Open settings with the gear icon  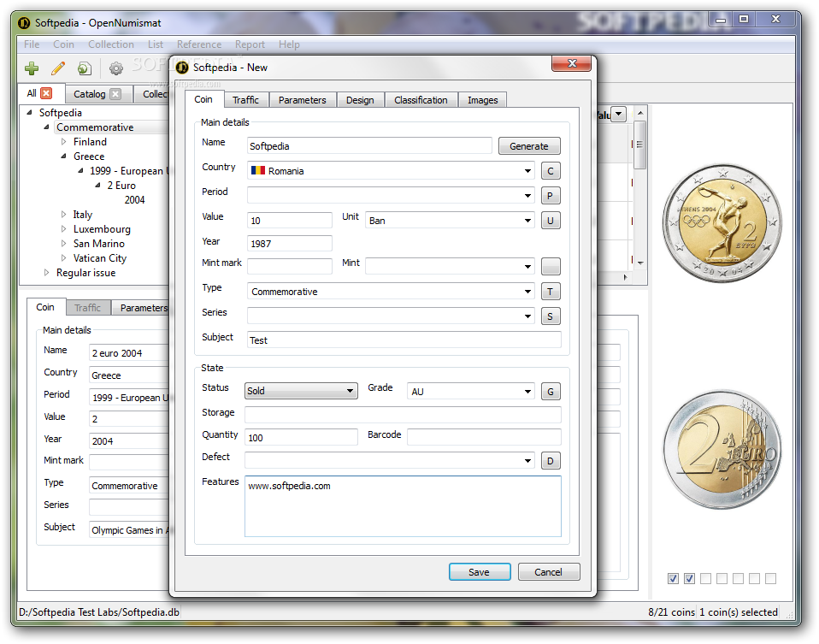pyautogui.click(x=116, y=68)
